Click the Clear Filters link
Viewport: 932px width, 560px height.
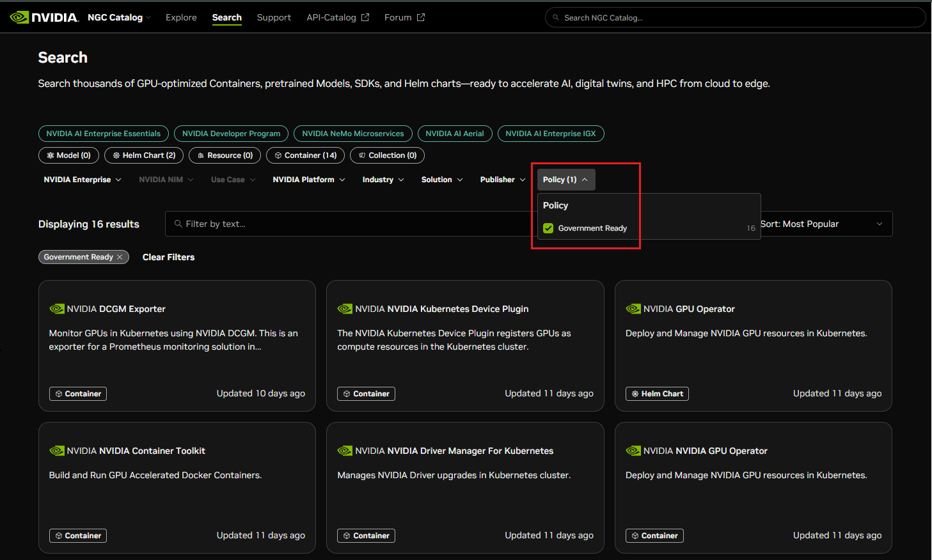click(x=168, y=256)
